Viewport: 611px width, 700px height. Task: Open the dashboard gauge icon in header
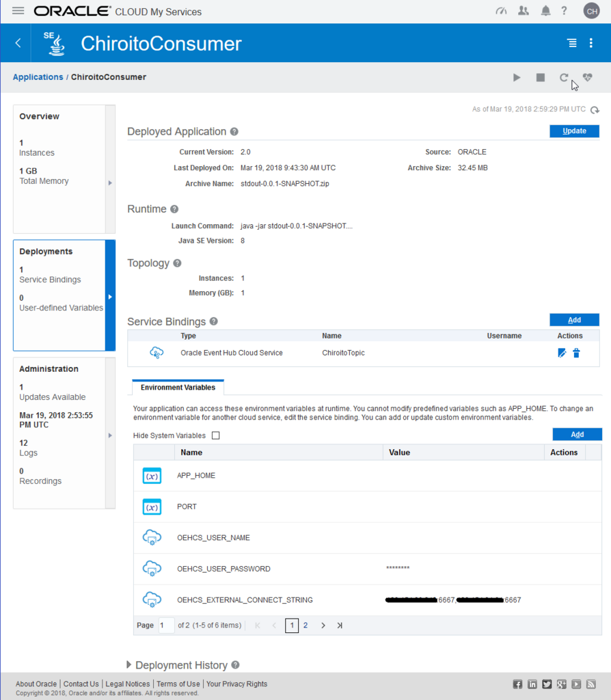pos(501,11)
